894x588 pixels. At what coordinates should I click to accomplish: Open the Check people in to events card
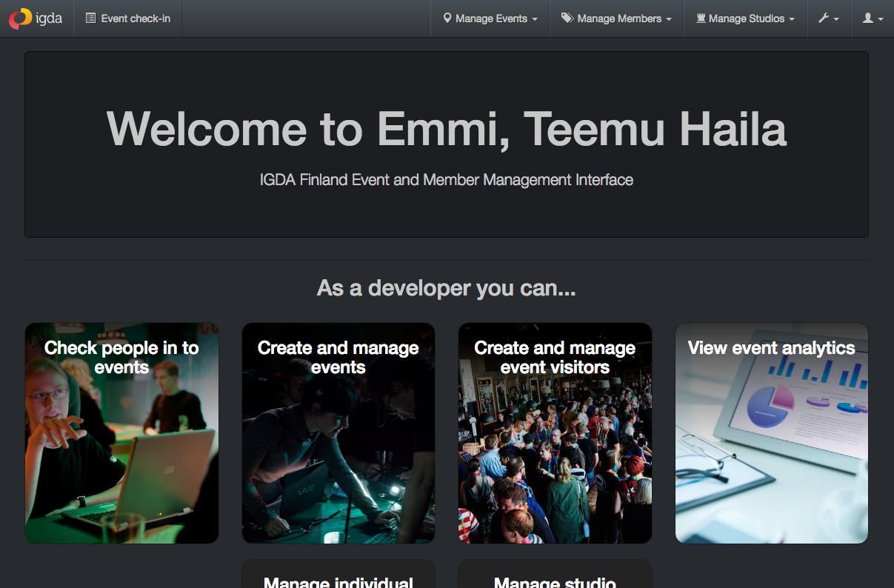click(121, 433)
